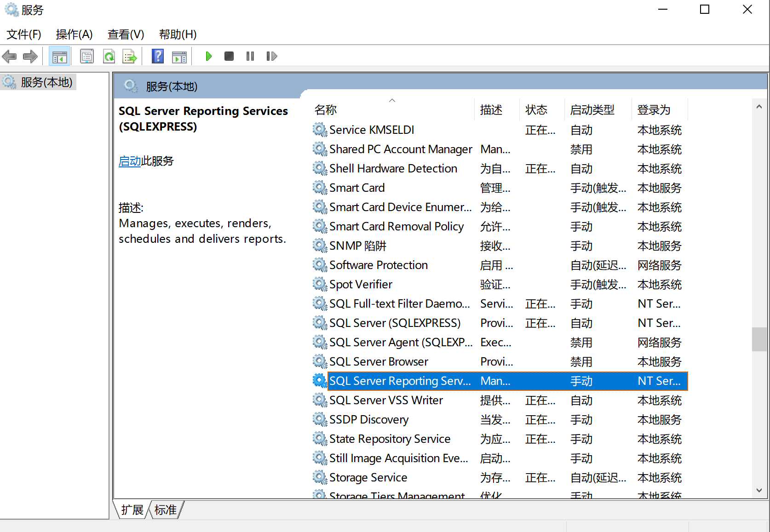770x532 pixels.
Task: Click the vertical scrollbar thumb
Action: coord(759,339)
